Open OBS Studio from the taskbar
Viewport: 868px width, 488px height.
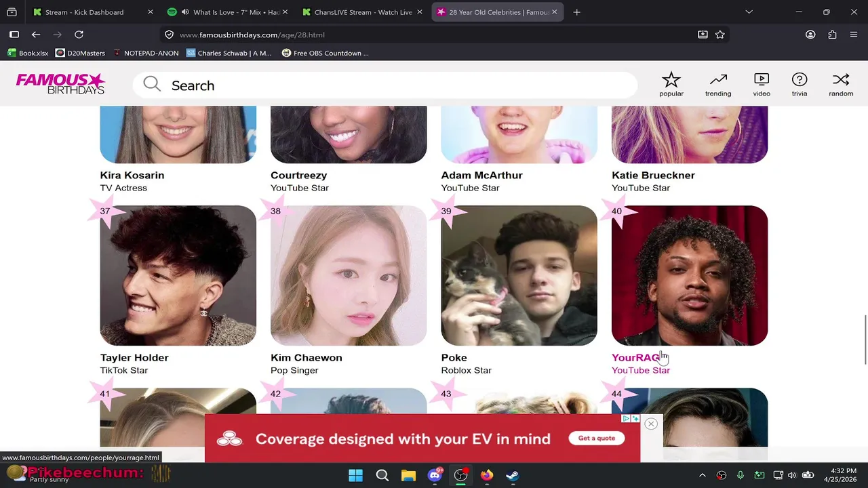coord(461,475)
